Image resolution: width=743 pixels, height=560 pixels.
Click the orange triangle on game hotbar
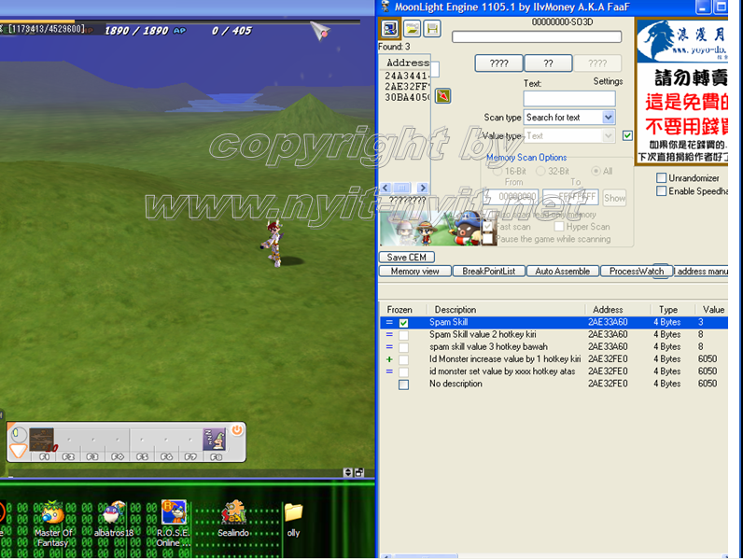tap(18, 451)
